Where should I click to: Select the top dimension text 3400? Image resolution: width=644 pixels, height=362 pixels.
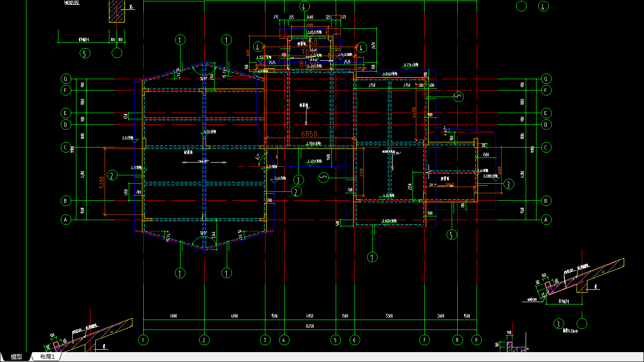(310, 17)
